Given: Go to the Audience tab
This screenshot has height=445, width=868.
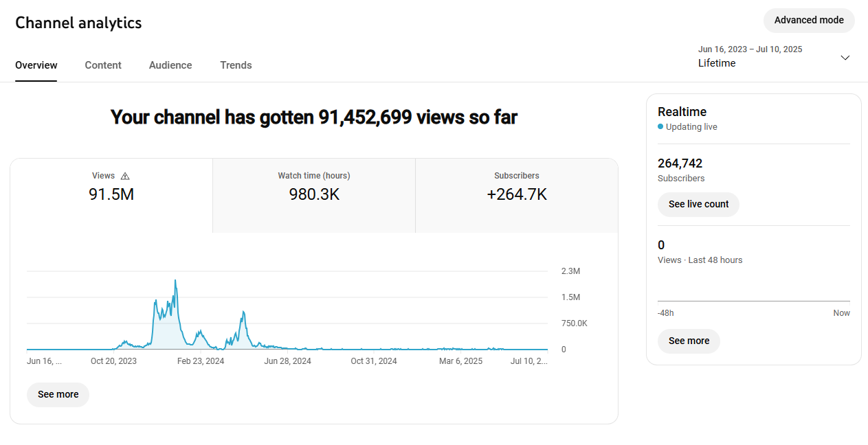Looking at the screenshot, I should [170, 65].
